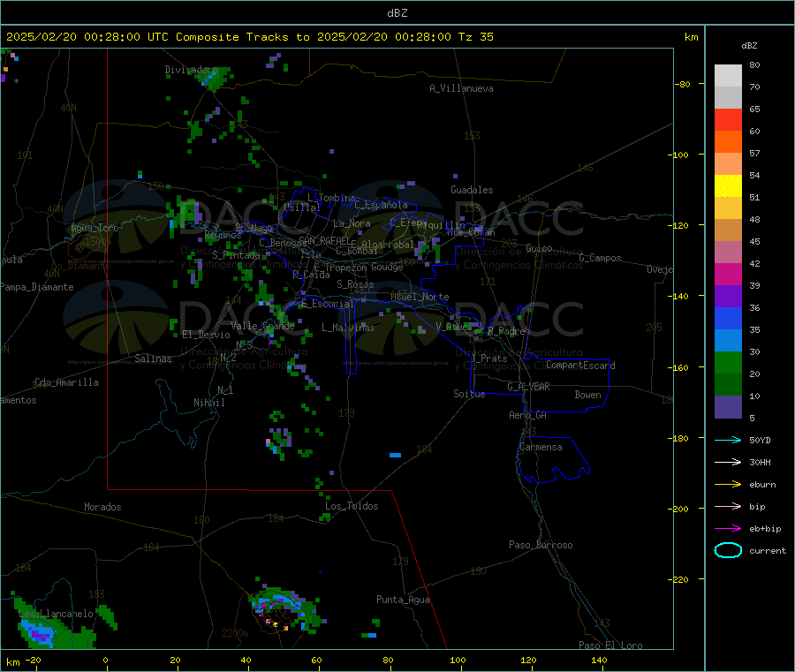Select the La_Nora label

tap(352, 223)
